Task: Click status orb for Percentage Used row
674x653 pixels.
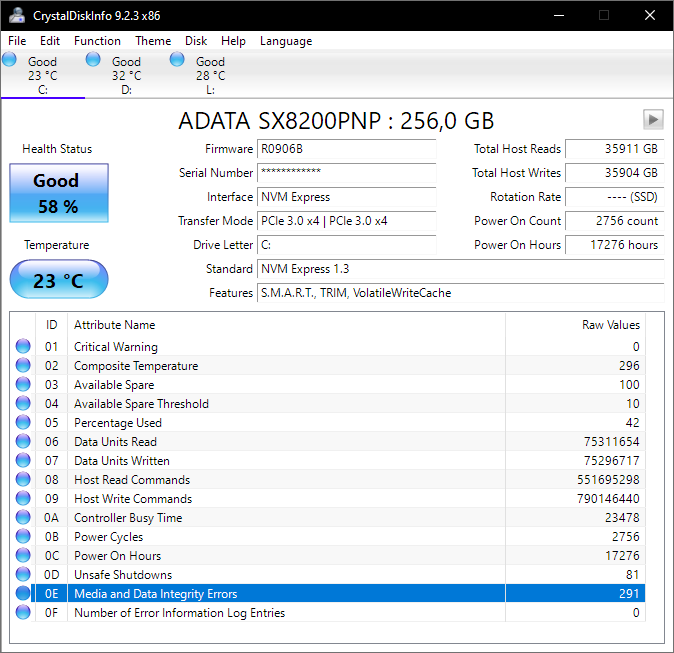Action: point(23,422)
